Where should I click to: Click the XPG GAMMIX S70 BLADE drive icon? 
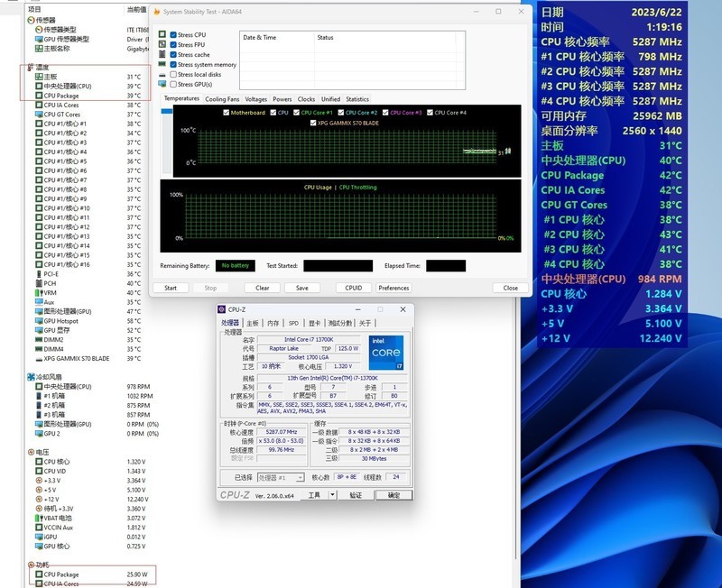pos(38,359)
